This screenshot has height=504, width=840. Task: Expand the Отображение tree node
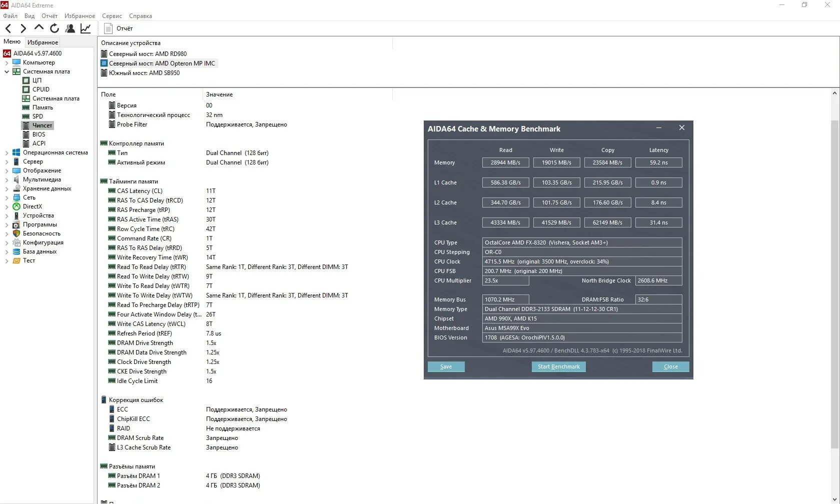[7, 170]
